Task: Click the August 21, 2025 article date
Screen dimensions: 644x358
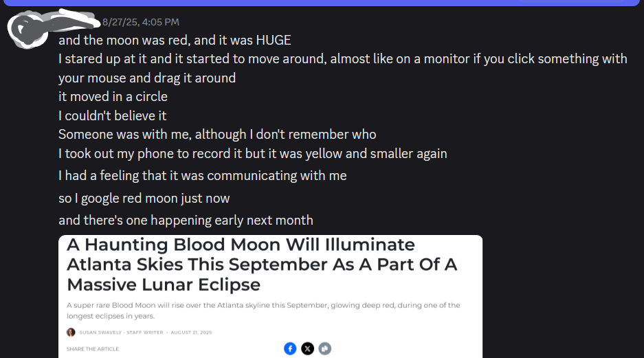Action: (191, 333)
